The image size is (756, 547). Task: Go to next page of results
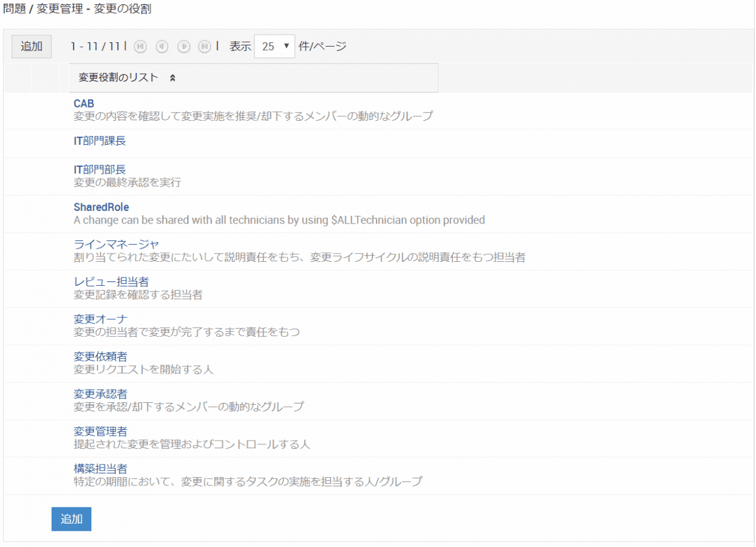(183, 46)
